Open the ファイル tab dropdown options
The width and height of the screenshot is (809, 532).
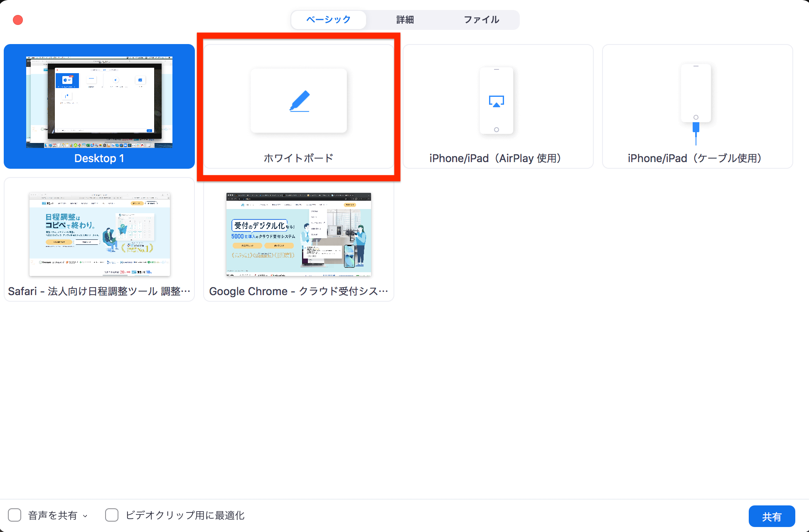point(482,20)
